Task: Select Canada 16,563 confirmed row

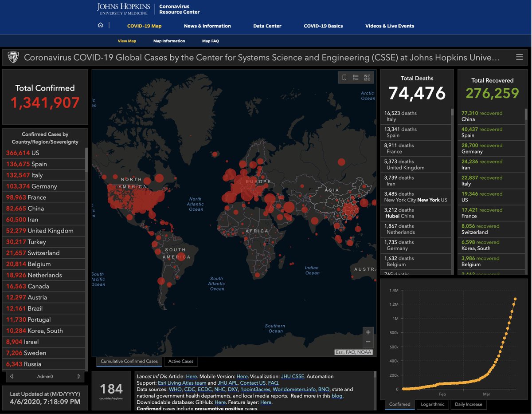Action: pos(44,286)
